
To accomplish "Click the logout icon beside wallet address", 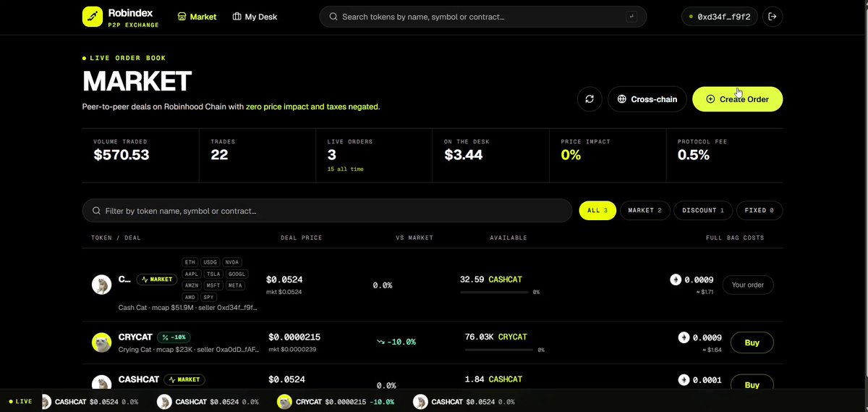I will coord(773,17).
